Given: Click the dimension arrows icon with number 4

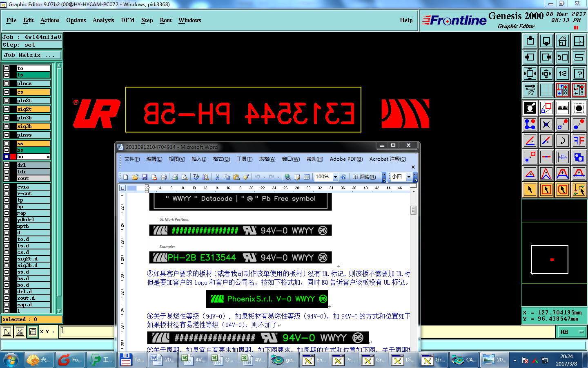Looking at the screenshot, I should (x=563, y=157).
